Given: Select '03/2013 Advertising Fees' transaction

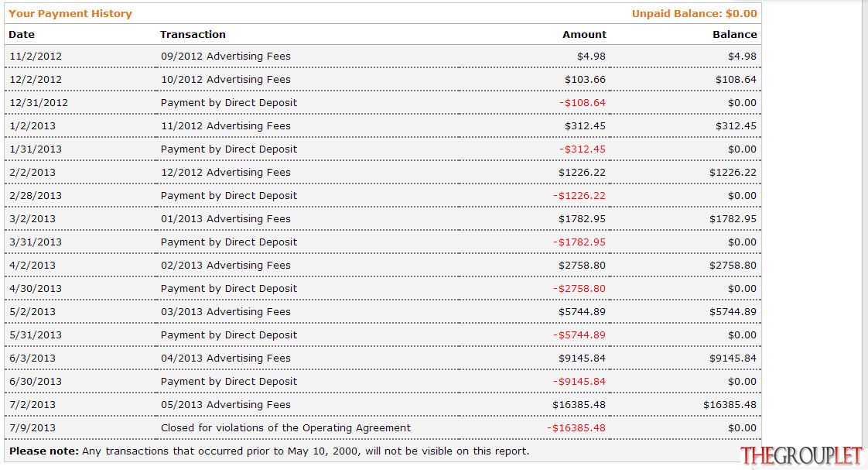Looking at the screenshot, I should tap(225, 313).
